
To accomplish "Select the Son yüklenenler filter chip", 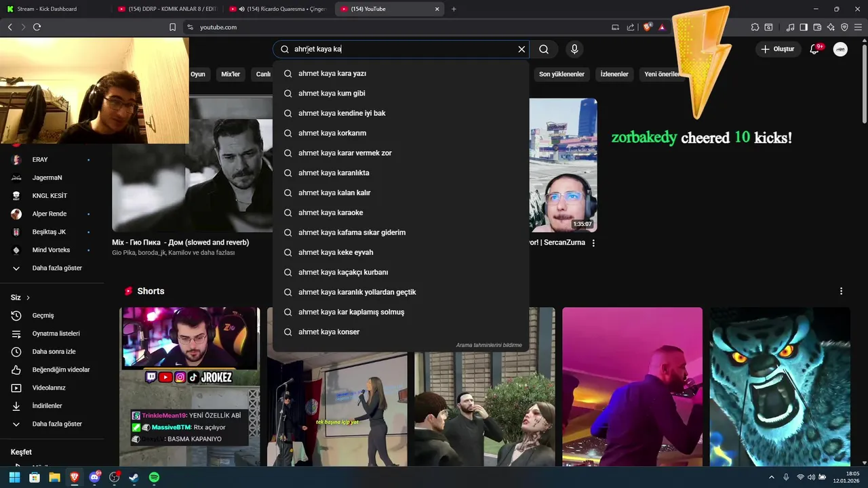I will [561, 74].
